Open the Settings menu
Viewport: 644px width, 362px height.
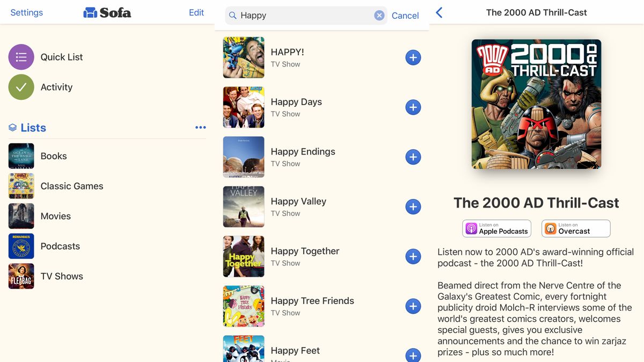pos(26,12)
